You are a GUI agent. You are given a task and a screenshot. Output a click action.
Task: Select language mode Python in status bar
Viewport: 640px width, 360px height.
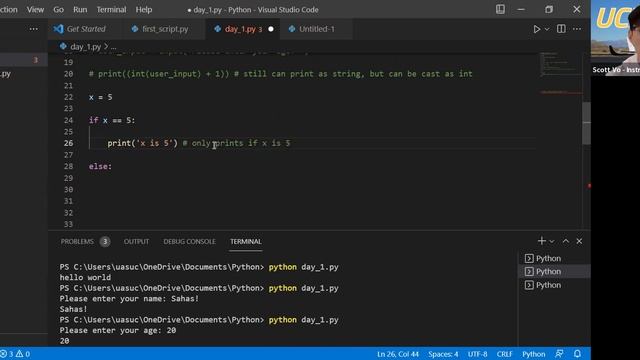[x=533, y=354]
